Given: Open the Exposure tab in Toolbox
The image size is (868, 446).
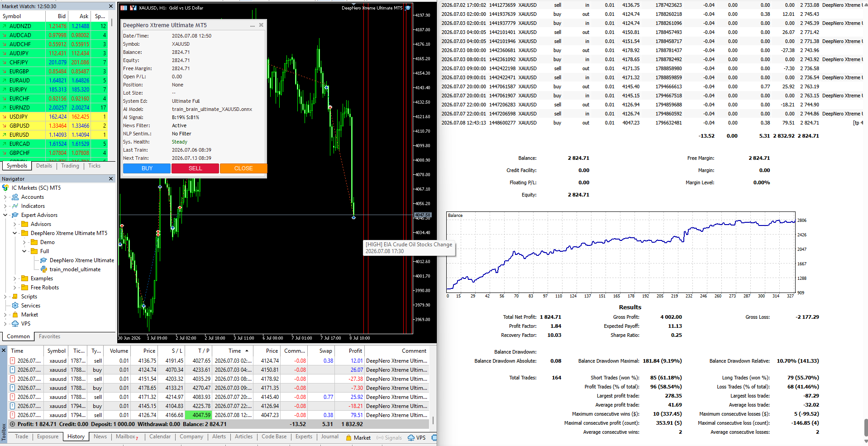Looking at the screenshot, I should (x=48, y=436).
